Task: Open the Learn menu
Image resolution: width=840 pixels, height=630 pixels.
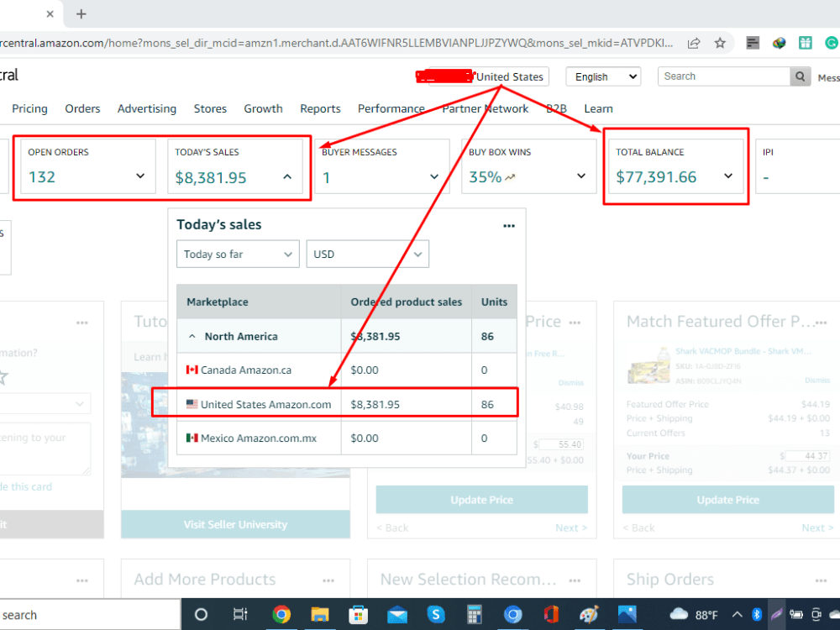Action: 598,108
